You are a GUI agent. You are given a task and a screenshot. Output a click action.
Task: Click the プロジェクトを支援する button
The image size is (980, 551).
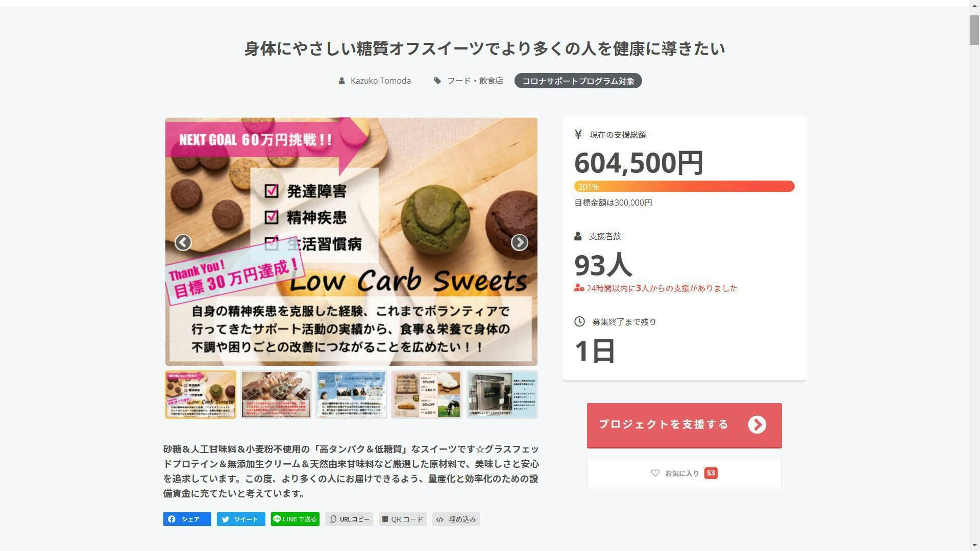(x=684, y=425)
